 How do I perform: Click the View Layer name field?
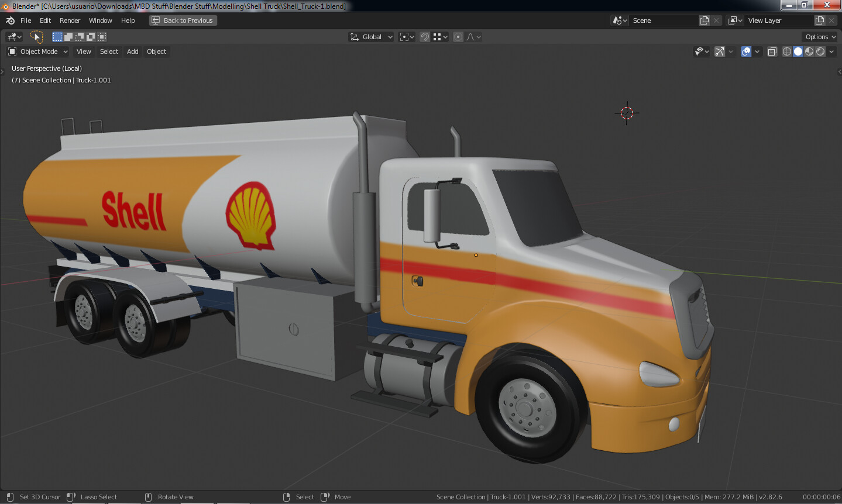coord(779,20)
